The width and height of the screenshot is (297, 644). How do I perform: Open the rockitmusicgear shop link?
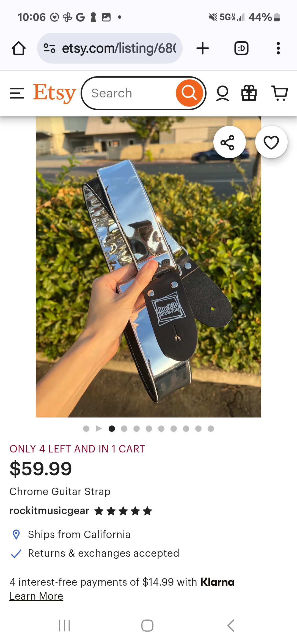pos(49,511)
